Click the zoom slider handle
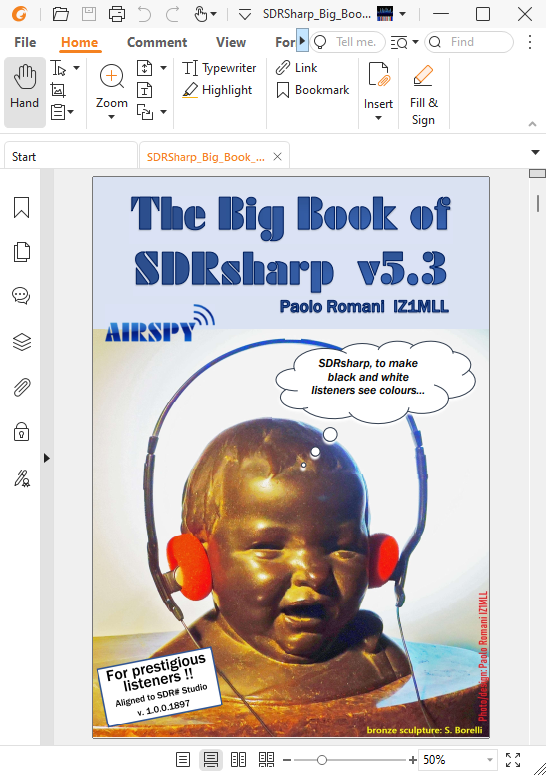 [x=322, y=760]
